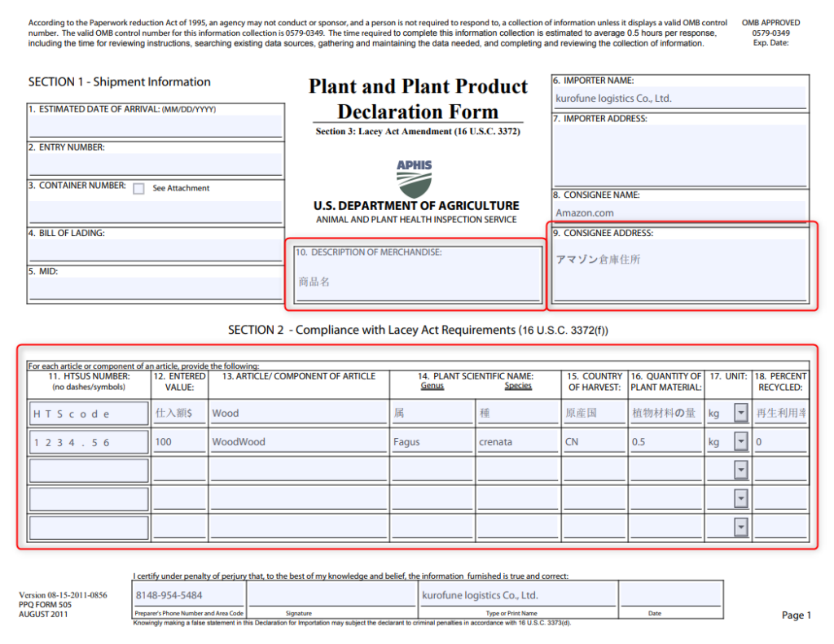The image size is (834, 644).
Task: Click the Description of Merchandise field
Action: point(418,281)
